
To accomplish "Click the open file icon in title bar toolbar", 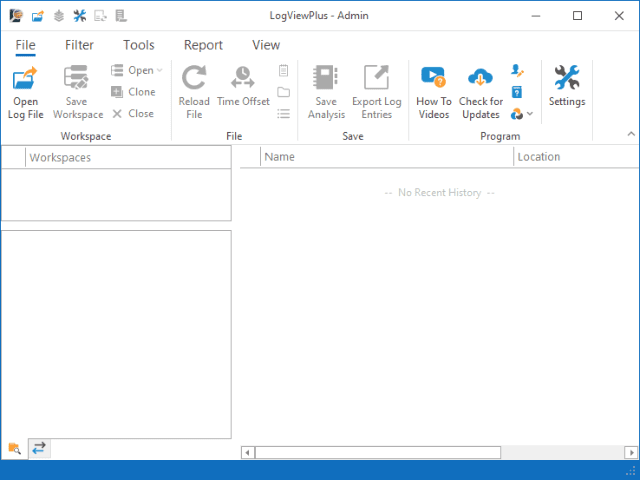I will tap(37, 16).
